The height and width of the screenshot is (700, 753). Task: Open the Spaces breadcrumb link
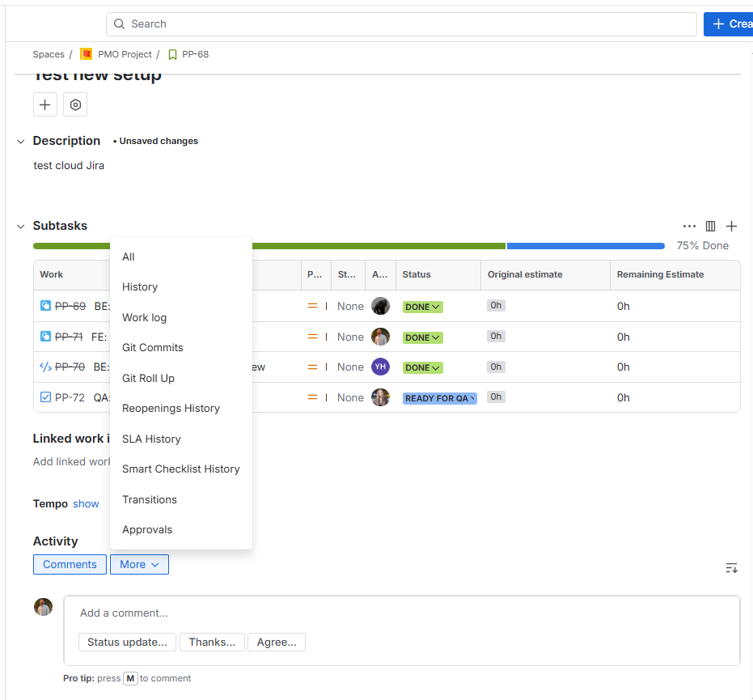pyautogui.click(x=49, y=54)
